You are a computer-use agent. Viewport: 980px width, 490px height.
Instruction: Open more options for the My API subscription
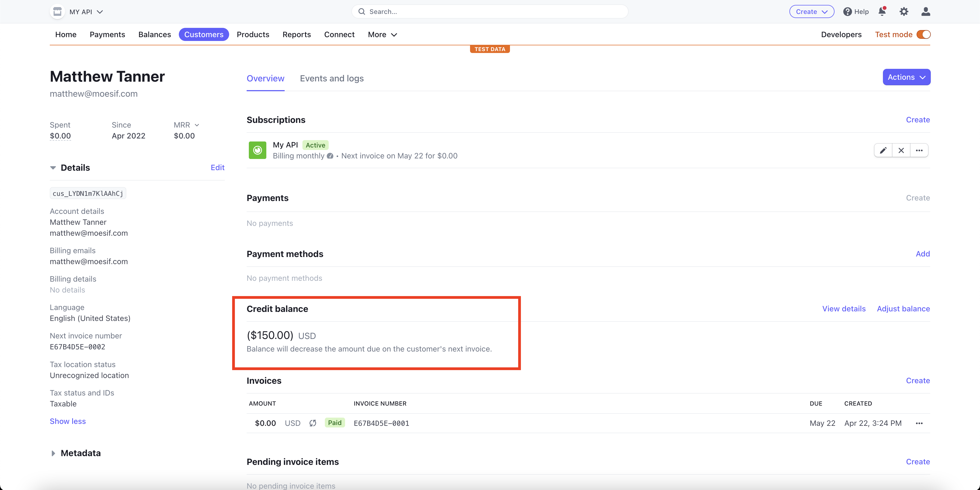point(919,150)
